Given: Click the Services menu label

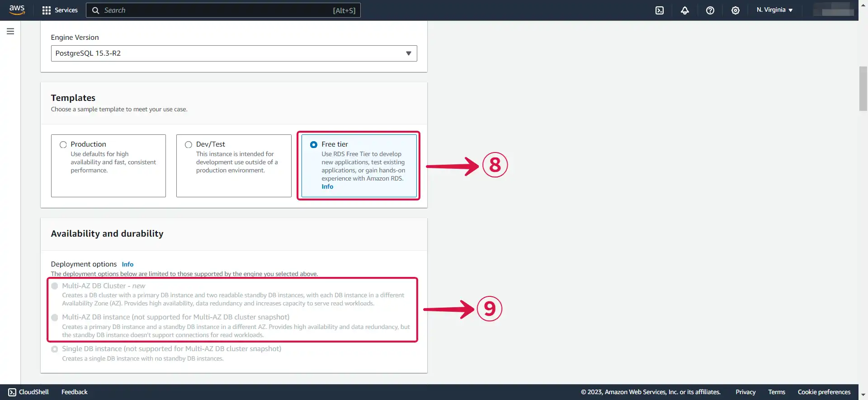Looking at the screenshot, I should point(66,10).
